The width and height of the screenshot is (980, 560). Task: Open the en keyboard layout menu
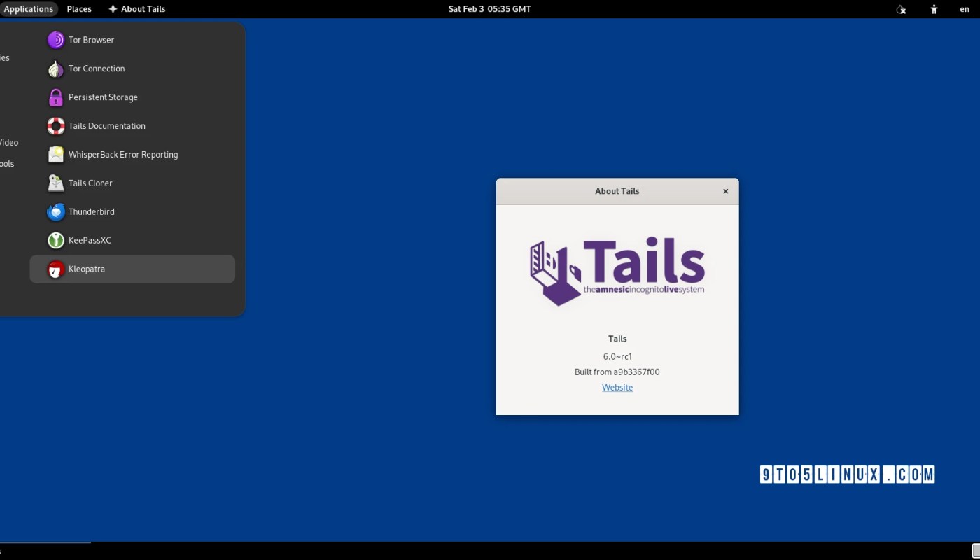965,9
